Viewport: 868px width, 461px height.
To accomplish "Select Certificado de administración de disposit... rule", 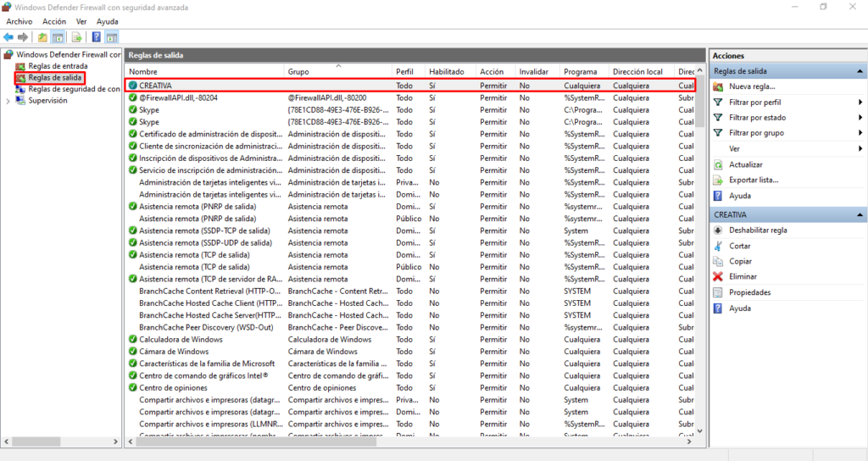I will [210, 134].
